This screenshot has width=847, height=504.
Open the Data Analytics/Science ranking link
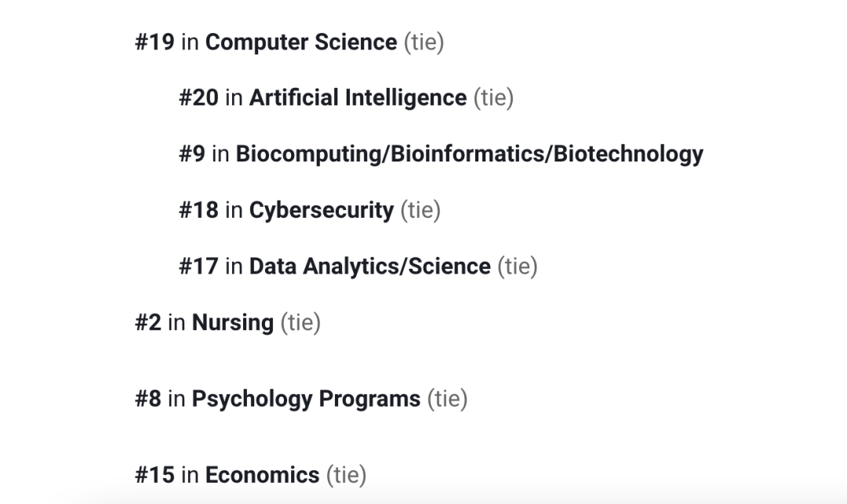369,267
